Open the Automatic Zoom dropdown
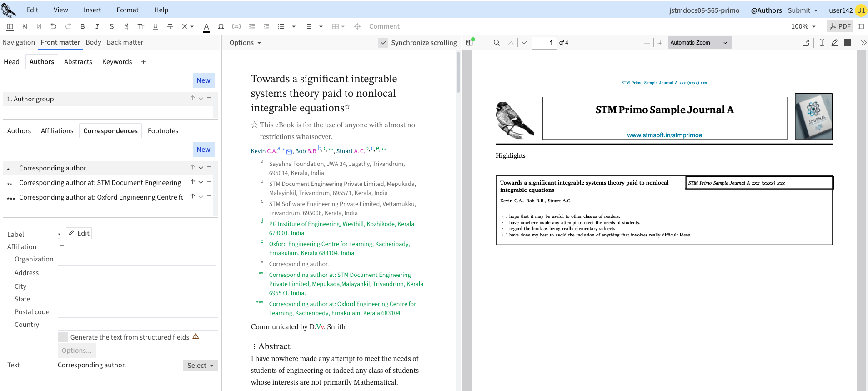Viewport: 868px width, 391px height. 699,43
